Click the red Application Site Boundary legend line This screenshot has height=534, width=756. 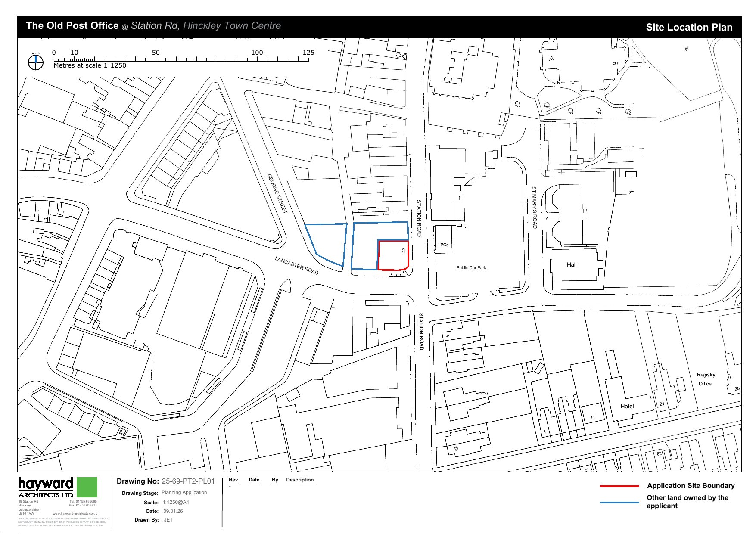619,486
